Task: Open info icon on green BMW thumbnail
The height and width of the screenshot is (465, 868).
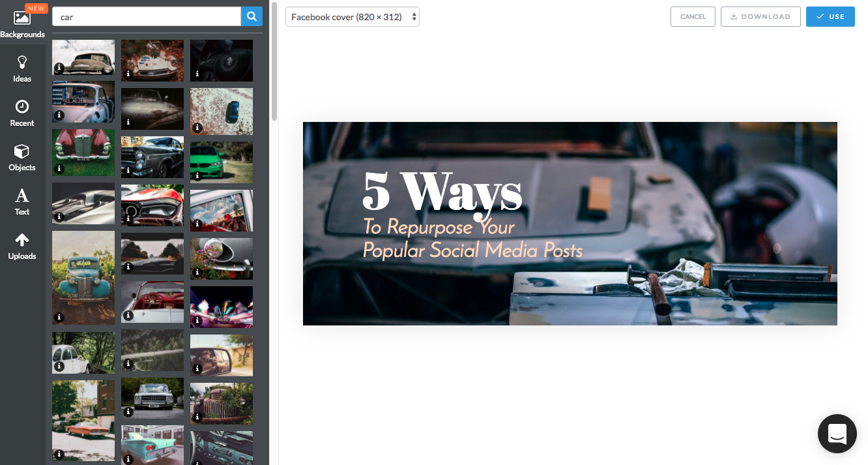Action: click(197, 176)
